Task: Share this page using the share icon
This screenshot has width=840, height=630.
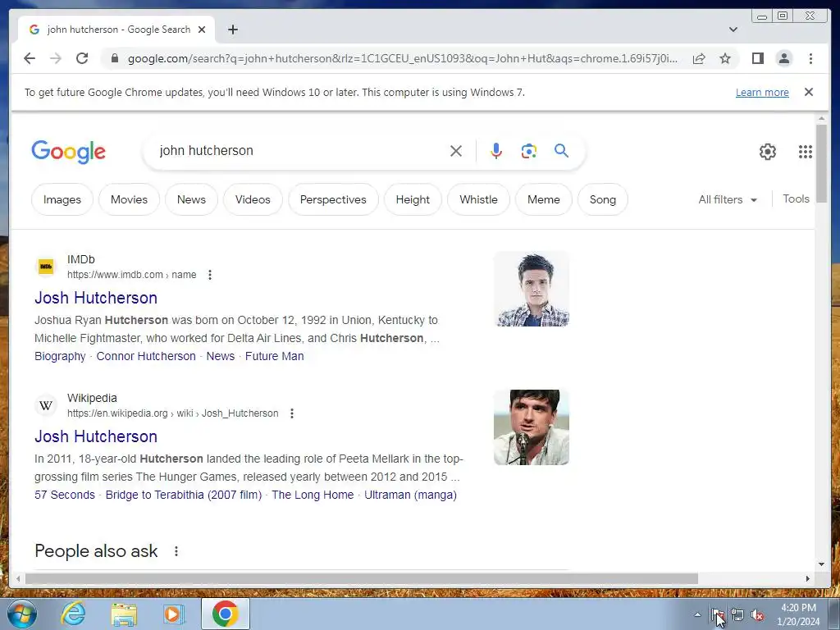Action: click(699, 58)
